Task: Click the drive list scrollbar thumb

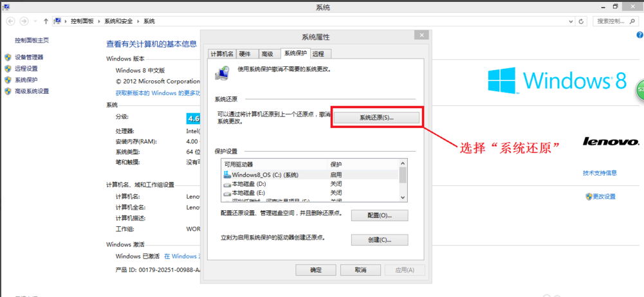Action: coord(403,175)
